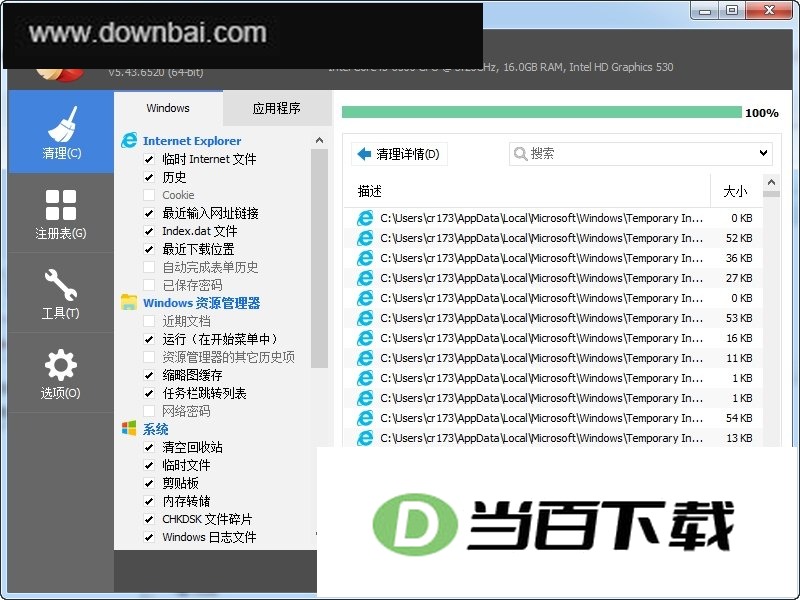800x600 pixels.
Task: Click IE icon of the 54 KB row
Action: [365, 418]
